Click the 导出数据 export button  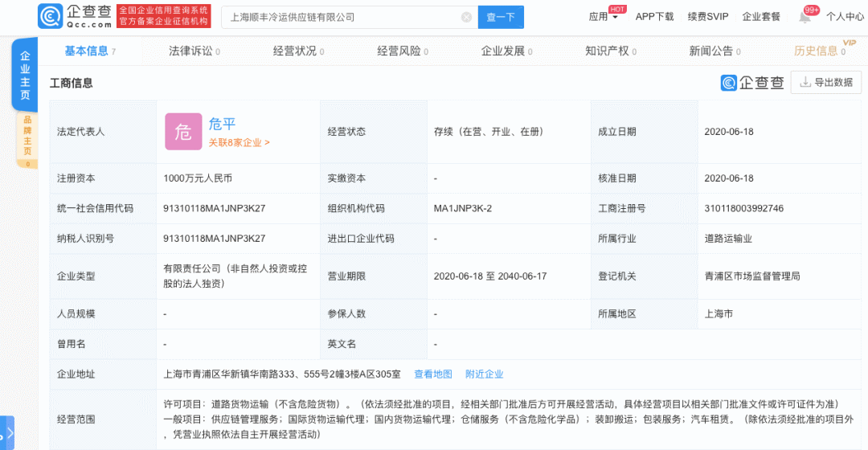826,83
